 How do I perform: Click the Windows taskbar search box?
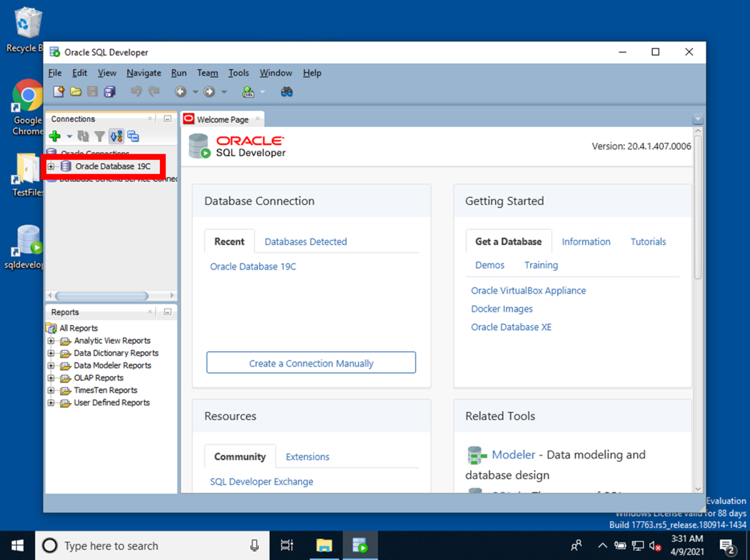pyautogui.click(x=152, y=546)
